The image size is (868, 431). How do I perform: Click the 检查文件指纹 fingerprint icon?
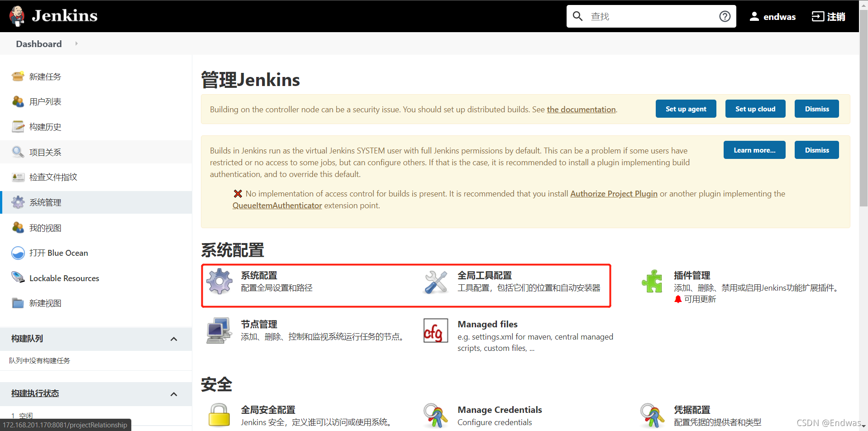point(18,177)
